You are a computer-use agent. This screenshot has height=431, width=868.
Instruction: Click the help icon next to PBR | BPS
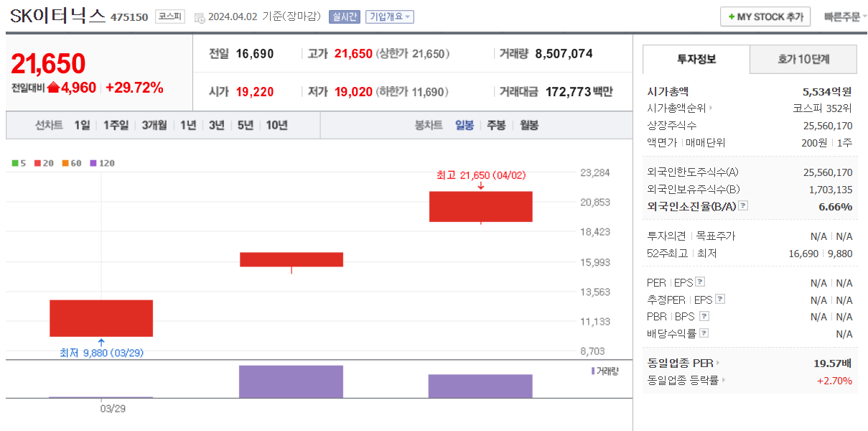coord(704,316)
